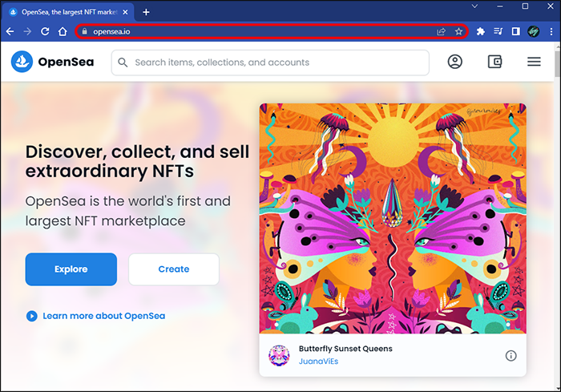Viewport: 561px width, 392px height.
Task: Toggle the browser side panel
Action: [x=516, y=31]
